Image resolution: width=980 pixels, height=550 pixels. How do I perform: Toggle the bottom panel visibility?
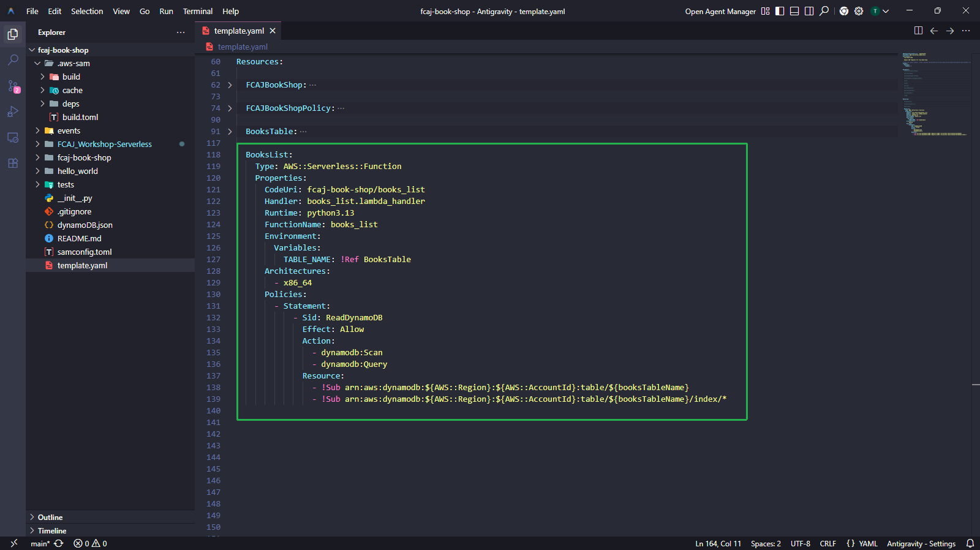pyautogui.click(x=794, y=11)
